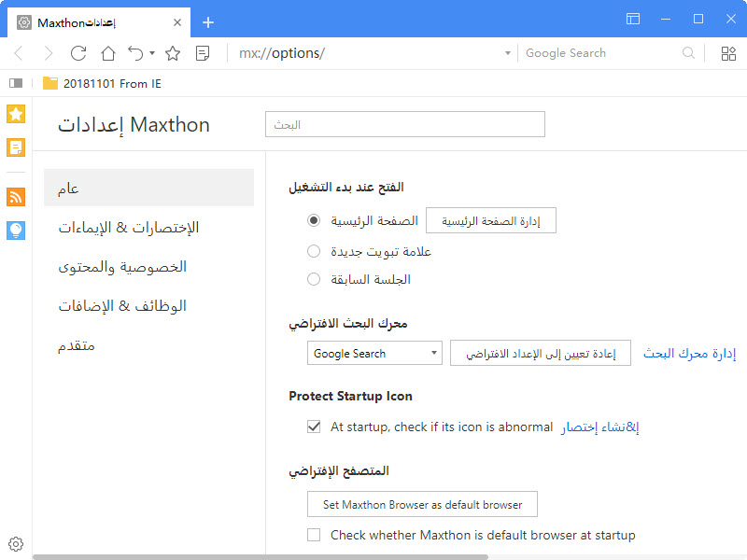This screenshot has width=747, height=560.
Task: Expand the address bar history dropdown
Action: [508, 53]
